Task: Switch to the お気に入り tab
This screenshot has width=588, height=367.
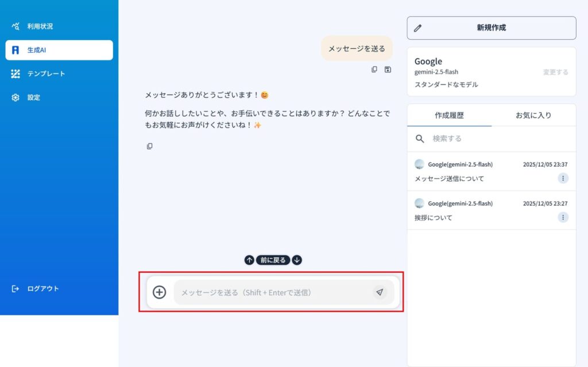Action: (x=533, y=115)
